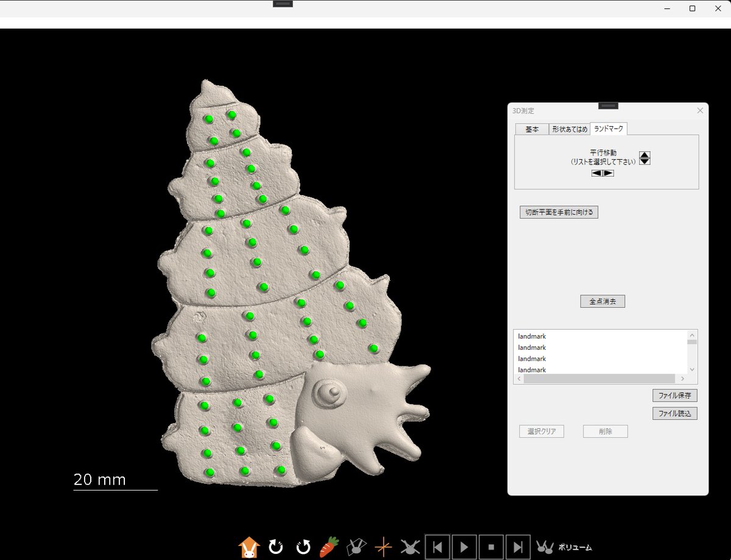The height and width of the screenshot is (560, 731).
Task: Click the rabbit with cutting plane icon
Action: click(356, 547)
